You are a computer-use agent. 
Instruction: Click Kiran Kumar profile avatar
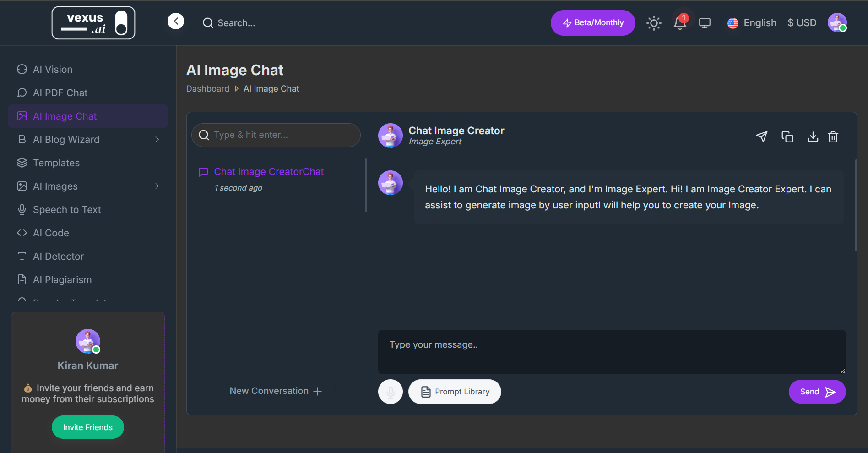88,341
